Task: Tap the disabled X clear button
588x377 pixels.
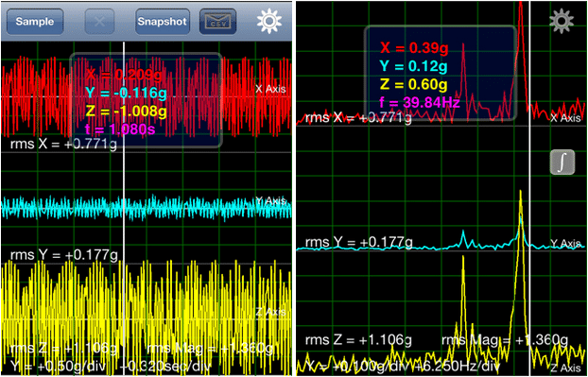Action: pos(99,22)
